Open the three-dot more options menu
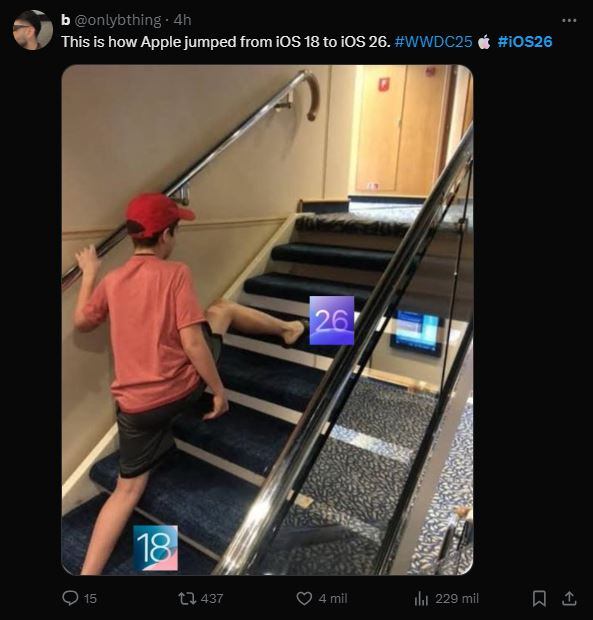Image resolution: width=593 pixels, height=620 pixels. 569,20
